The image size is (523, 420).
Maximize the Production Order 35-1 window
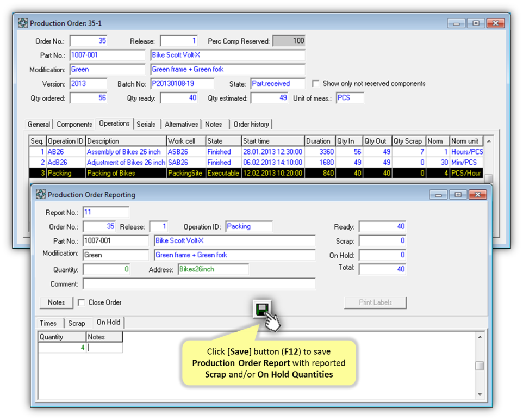[x=476, y=23]
